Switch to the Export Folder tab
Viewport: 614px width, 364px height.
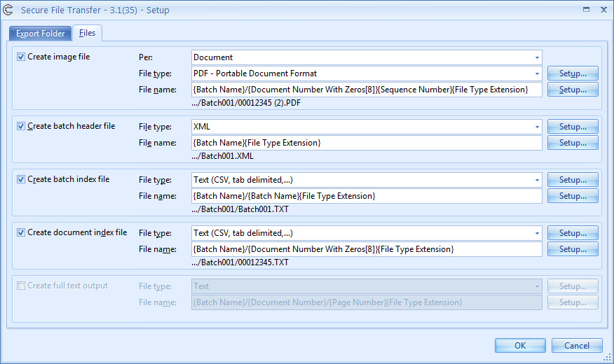coord(41,34)
